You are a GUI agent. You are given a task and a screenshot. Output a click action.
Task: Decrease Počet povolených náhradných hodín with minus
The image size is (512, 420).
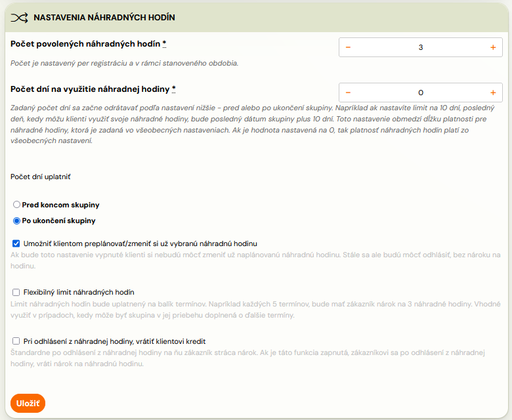[348, 47]
